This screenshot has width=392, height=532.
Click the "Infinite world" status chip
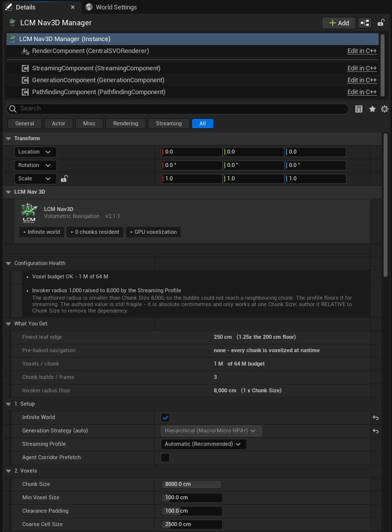coord(42,232)
